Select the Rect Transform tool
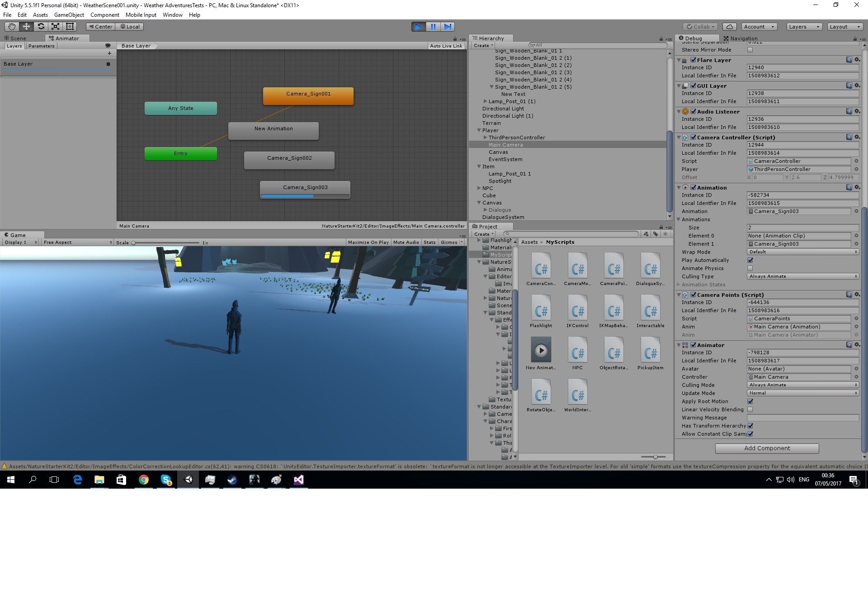This screenshot has height=609, width=868. point(70,27)
